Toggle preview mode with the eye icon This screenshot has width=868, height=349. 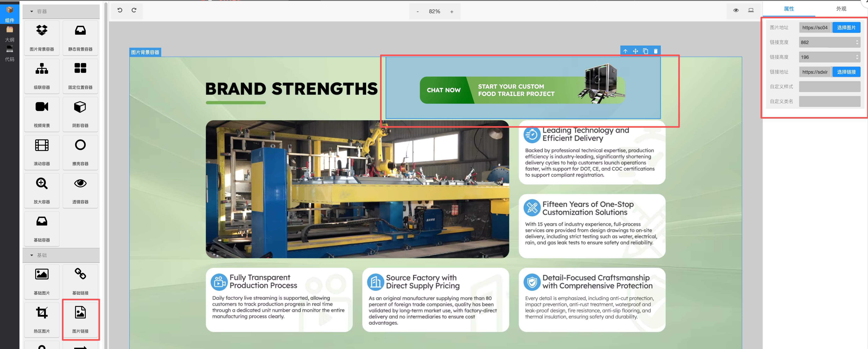(x=736, y=11)
